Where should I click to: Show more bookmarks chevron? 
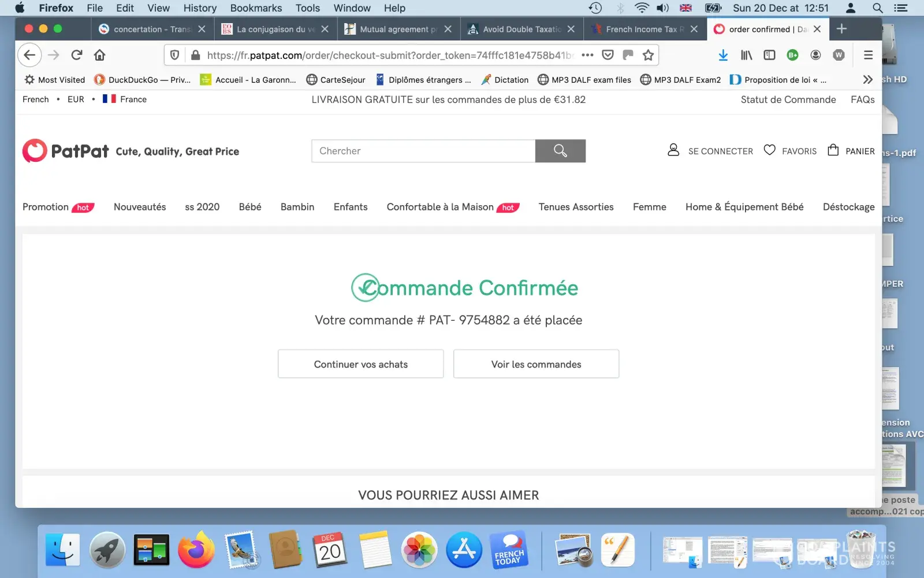[867, 80]
